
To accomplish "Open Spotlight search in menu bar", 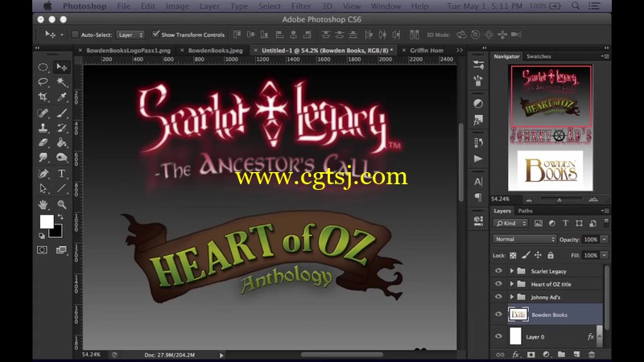I will tap(576, 6).
